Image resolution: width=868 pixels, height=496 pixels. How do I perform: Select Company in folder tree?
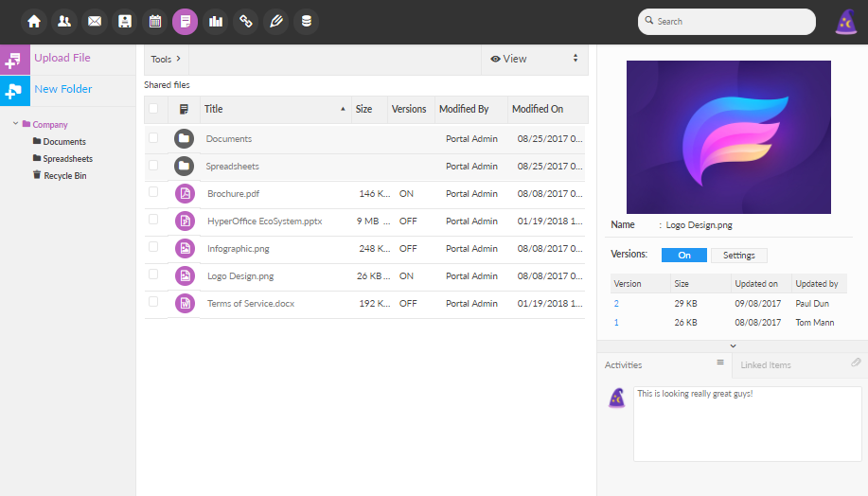(50, 125)
